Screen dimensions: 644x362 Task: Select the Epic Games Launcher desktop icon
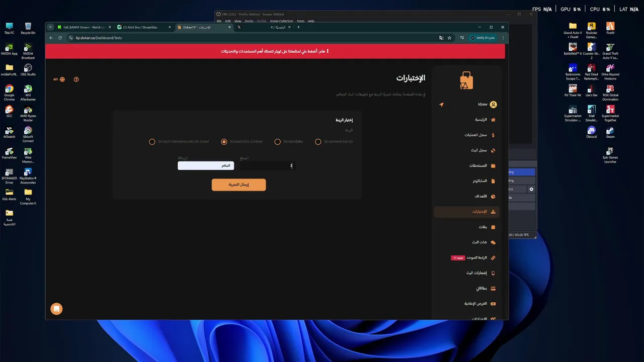pos(610,155)
